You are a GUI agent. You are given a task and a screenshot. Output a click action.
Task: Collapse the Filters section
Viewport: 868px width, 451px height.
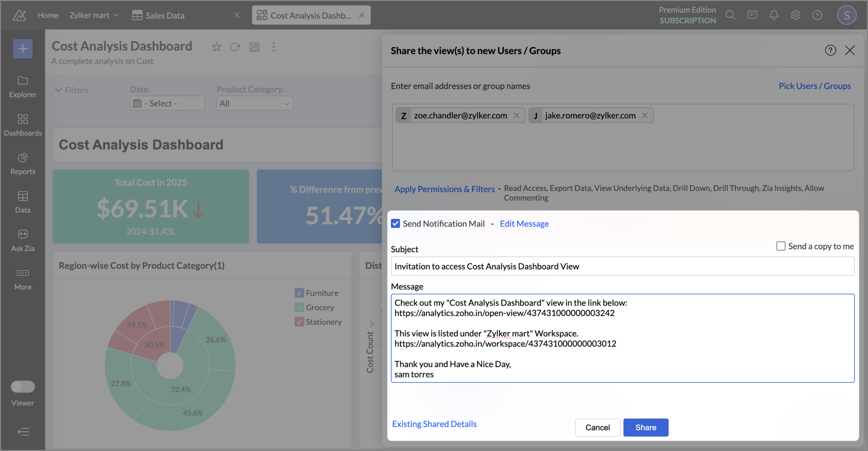(58, 90)
